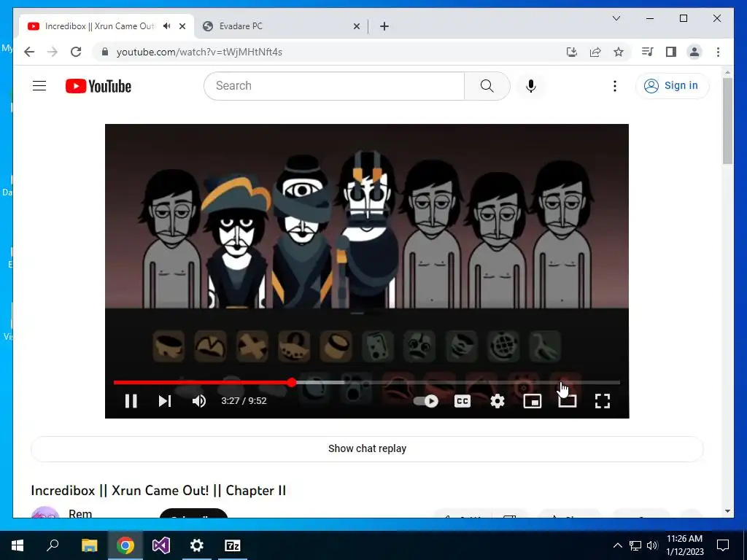This screenshot has height=560, width=747.
Task: Click the Sign in button
Action: [672, 86]
